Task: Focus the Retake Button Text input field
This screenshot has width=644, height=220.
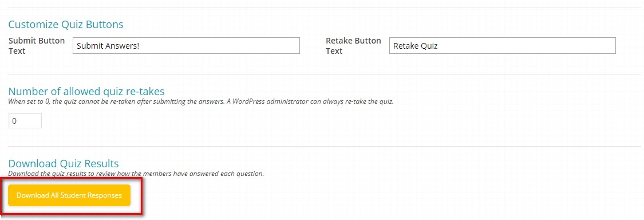Action: (502, 46)
